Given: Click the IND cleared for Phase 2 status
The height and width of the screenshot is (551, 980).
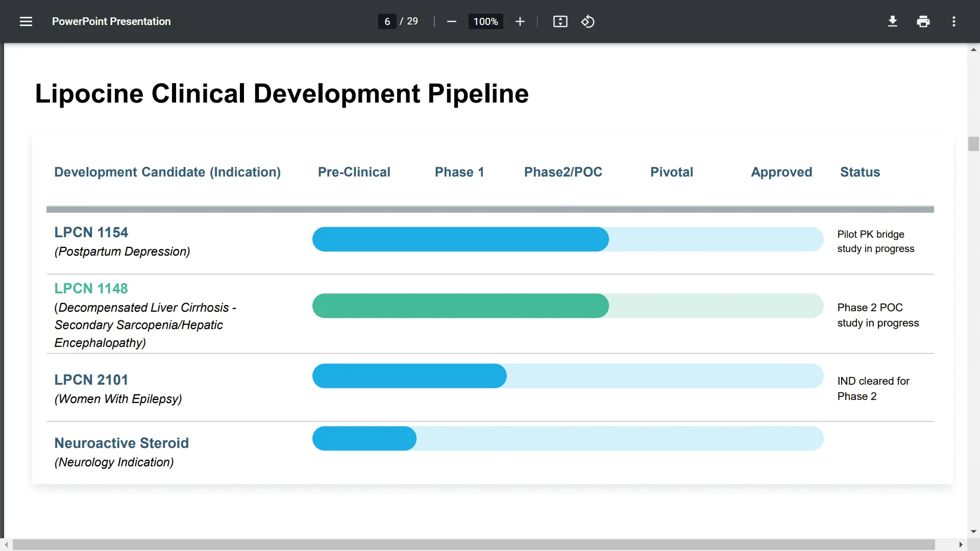Looking at the screenshot, I should pos(873,389).
